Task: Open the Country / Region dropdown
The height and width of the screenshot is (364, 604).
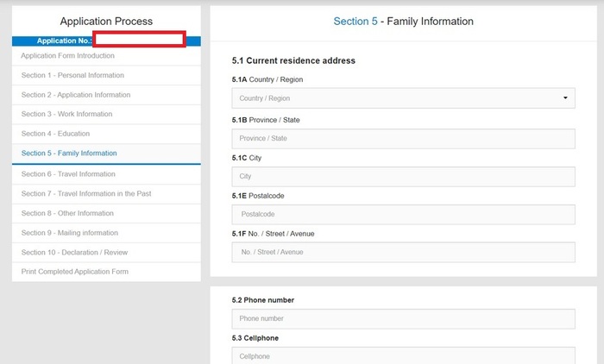Action: [x=403, y=98]
